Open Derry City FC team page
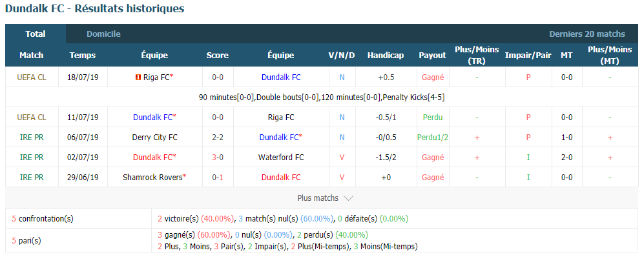Viewport: 644px width, 257px height. point(155,138)
